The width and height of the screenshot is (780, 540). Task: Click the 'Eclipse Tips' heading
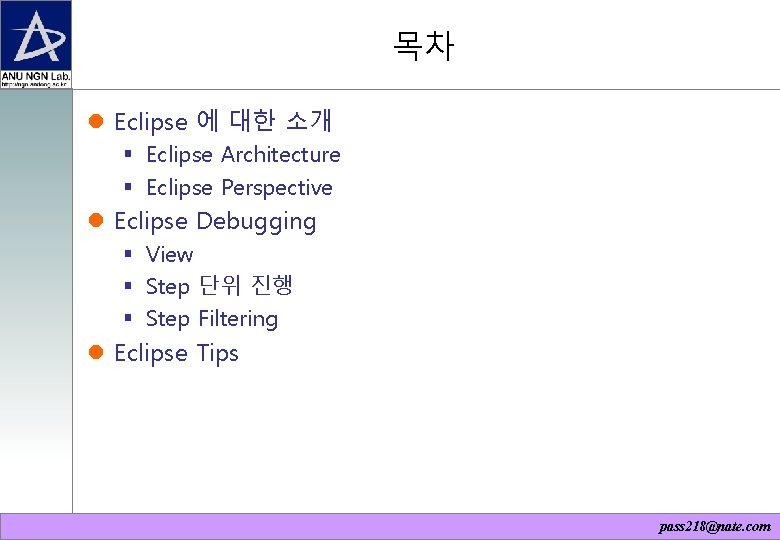coord(176,354)
